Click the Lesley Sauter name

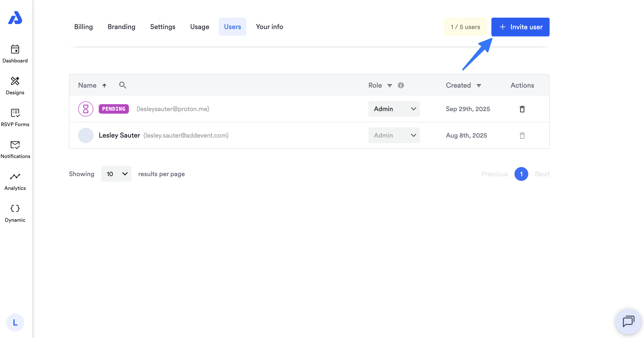[119, 135]
